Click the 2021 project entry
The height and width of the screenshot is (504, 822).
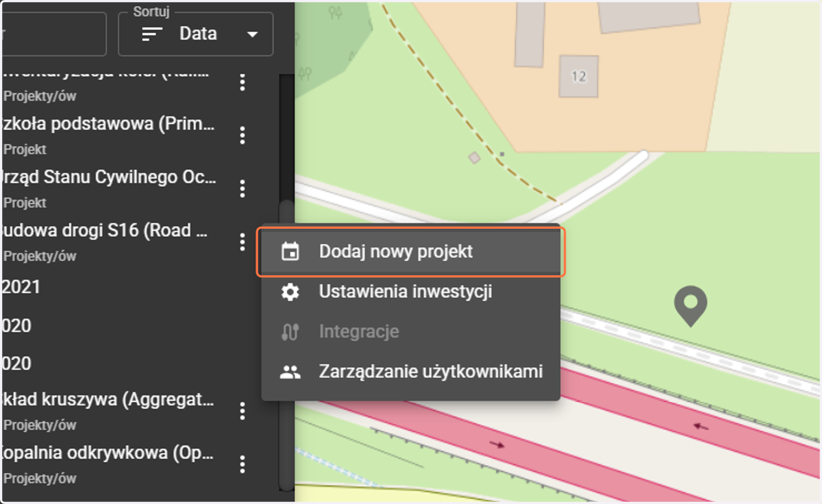(22, 287)
